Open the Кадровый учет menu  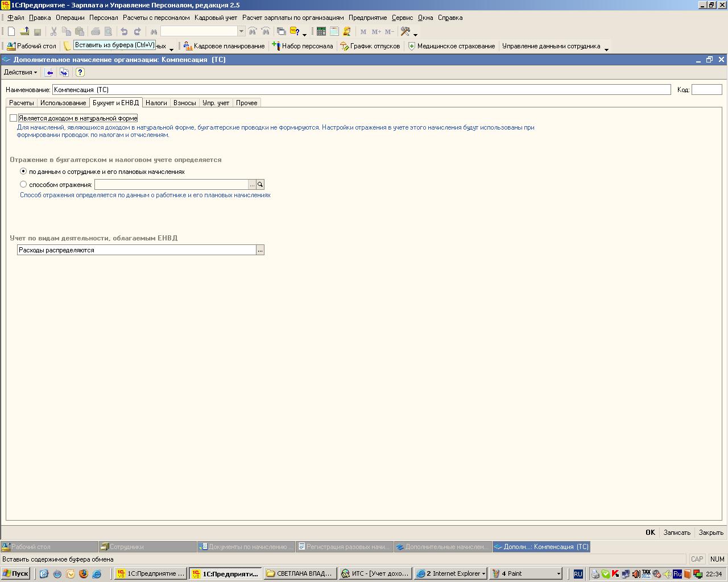coord(216,18)
